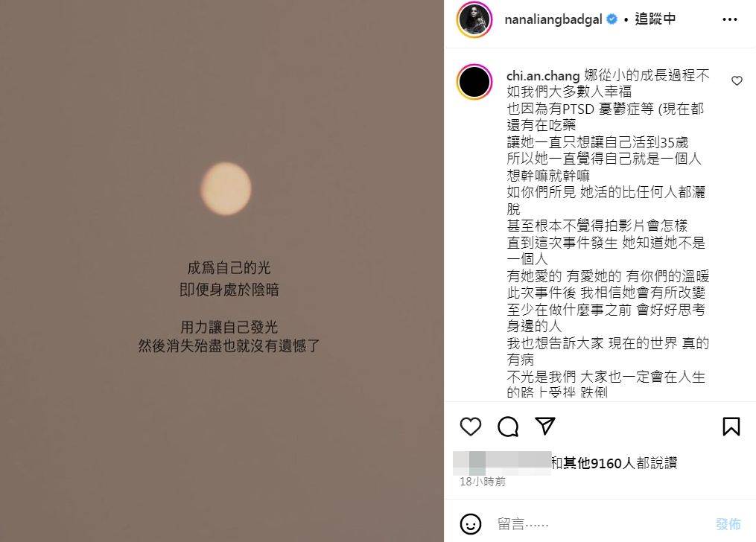Click the 留言 comment input field
Image resolution: width=756 pixels, height=542 pixels.
click(598, 523)
